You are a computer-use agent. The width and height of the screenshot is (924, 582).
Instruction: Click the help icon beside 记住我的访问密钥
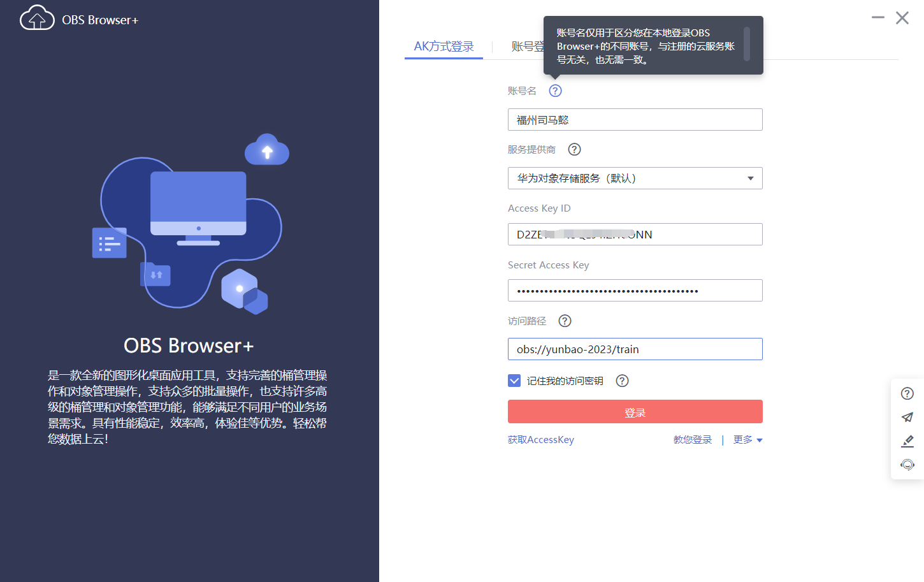click(x=622, y=381)
